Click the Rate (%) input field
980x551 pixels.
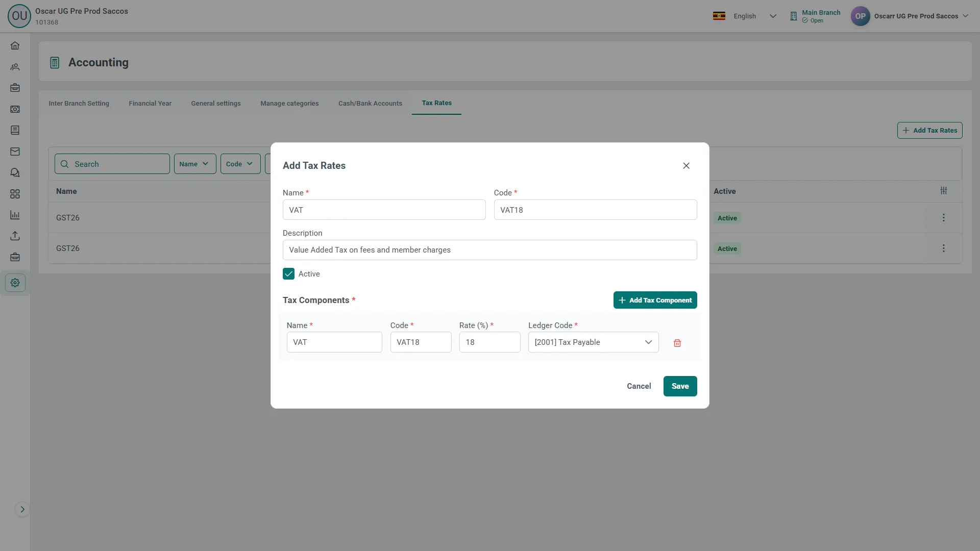point(489,342)
